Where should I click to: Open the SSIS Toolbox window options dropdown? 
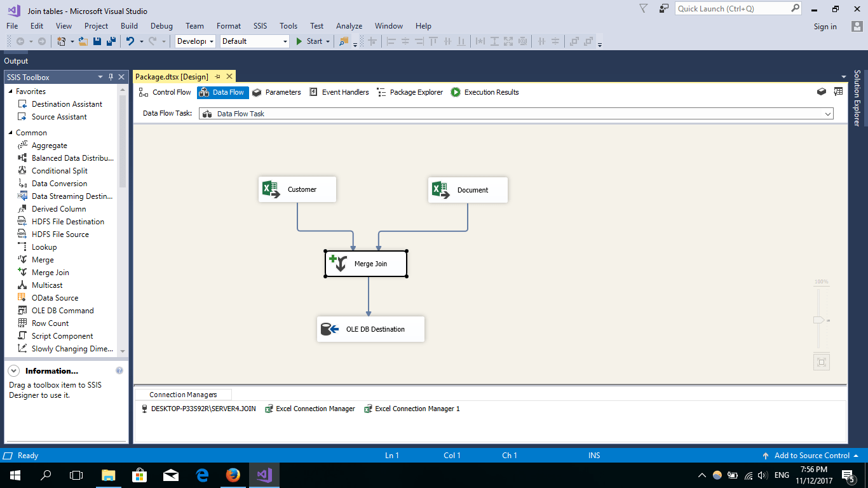pos(100,77)
